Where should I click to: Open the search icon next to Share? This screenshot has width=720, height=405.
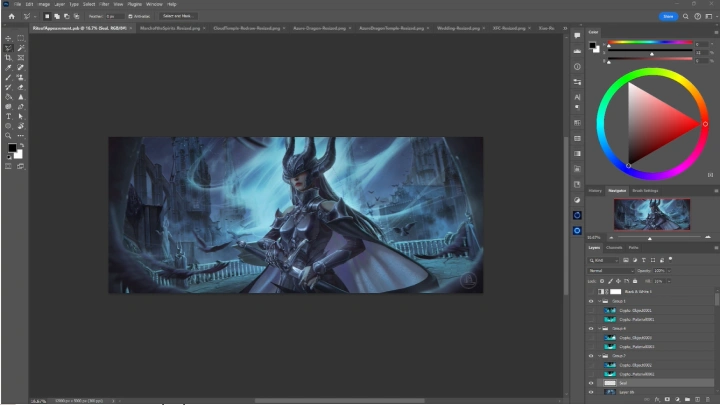(686, 17)
